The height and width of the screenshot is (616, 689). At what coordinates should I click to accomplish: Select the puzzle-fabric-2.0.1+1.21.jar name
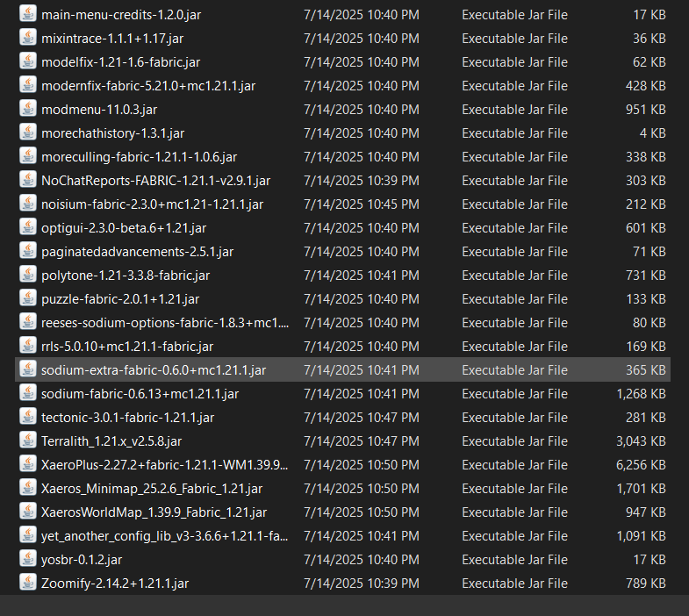(120, 299)
